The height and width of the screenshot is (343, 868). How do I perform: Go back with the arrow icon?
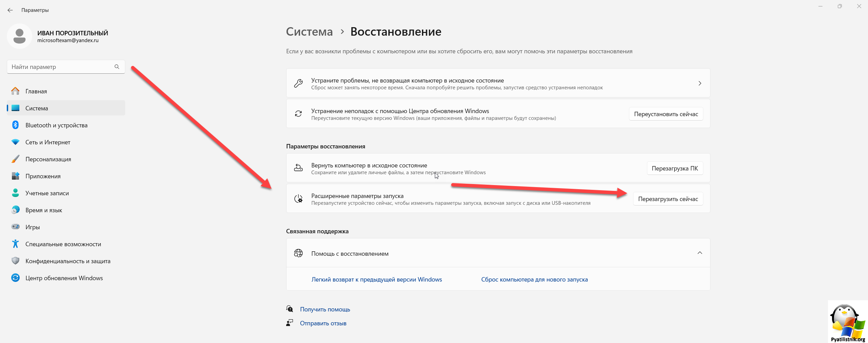click(x=10, y=10)
